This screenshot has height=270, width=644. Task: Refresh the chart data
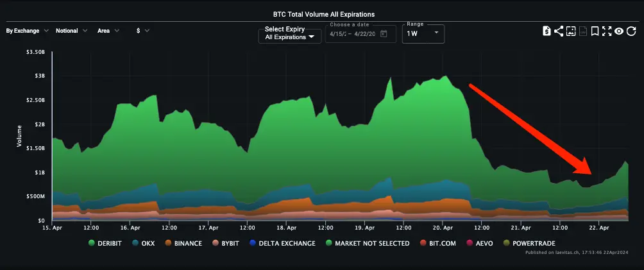click(x=631, y=31)
